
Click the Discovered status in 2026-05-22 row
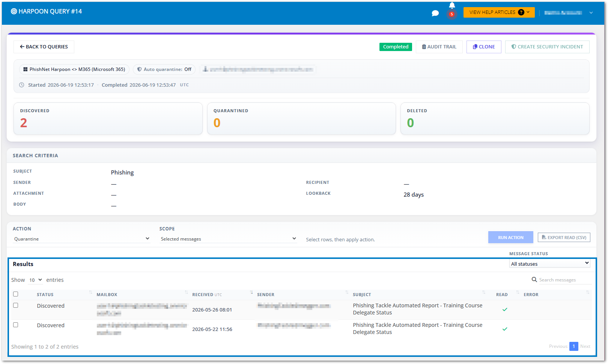coord(51,325)
